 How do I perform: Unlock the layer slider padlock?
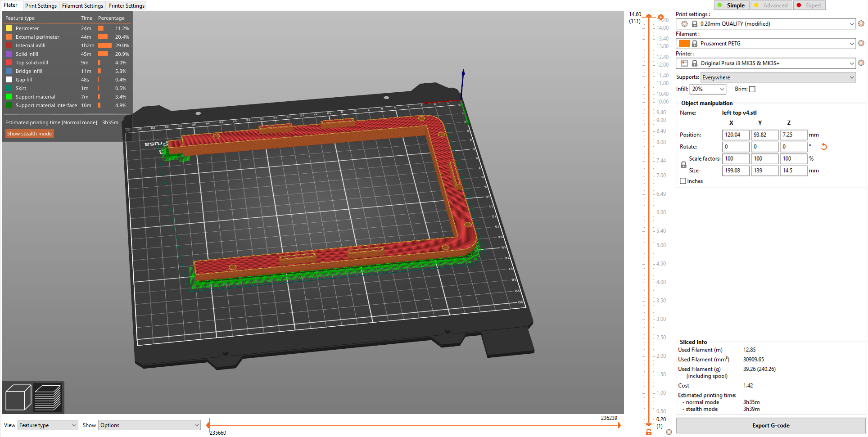click(x=649, y=432)
